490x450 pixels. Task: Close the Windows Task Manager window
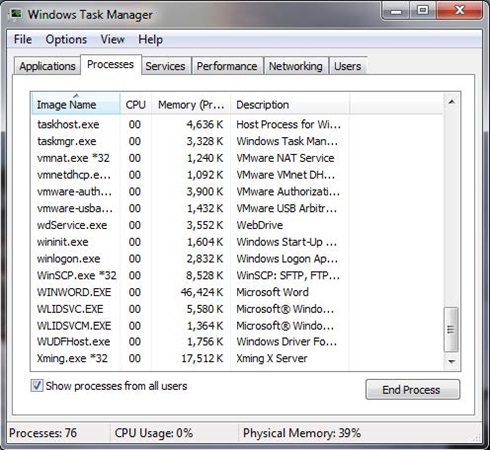[x=460, y=11]
